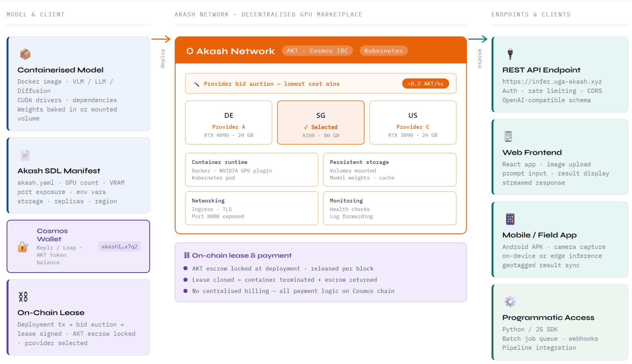Click the package box icon above Containerised Model
Image resolution: width=632 pixels, height=364 pixels.
pyautogui.click(x=25, y=54)
